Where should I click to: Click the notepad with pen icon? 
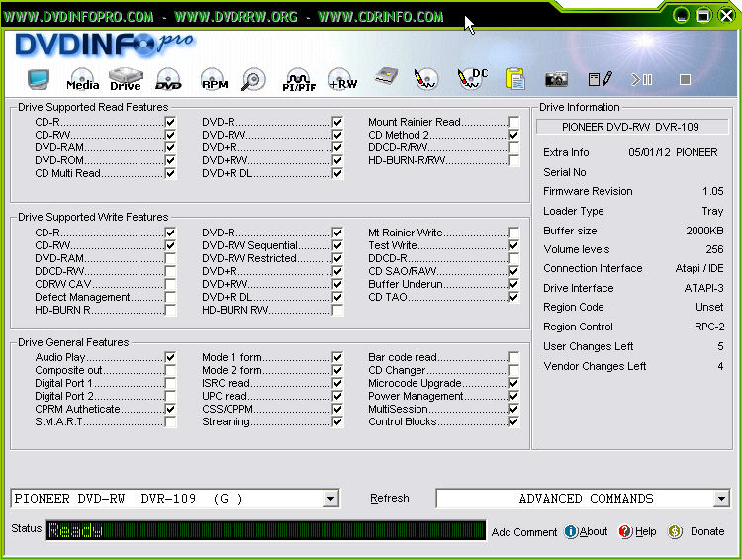[x=601, y=79]
